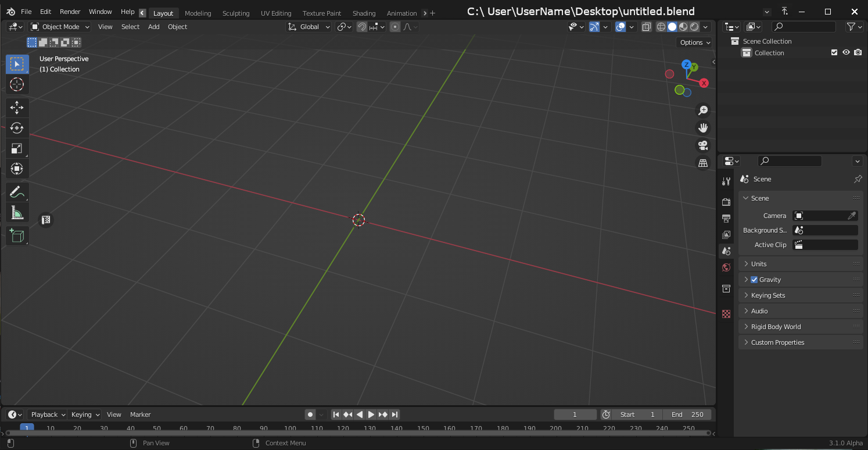Toggle Collection exclude-from-view-layer checkbox
Image resolution: width=868 pixels, height=450 pixels.
point(834,52)
